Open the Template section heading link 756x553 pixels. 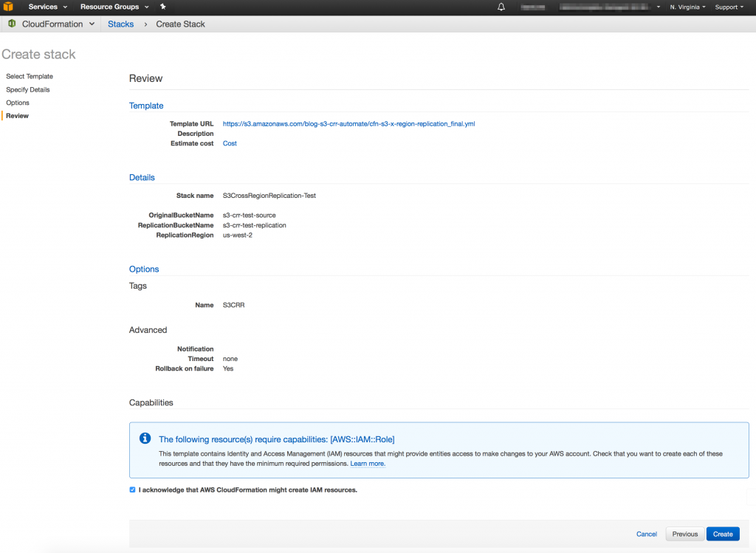pyautogui.click(x=146, y=106)
